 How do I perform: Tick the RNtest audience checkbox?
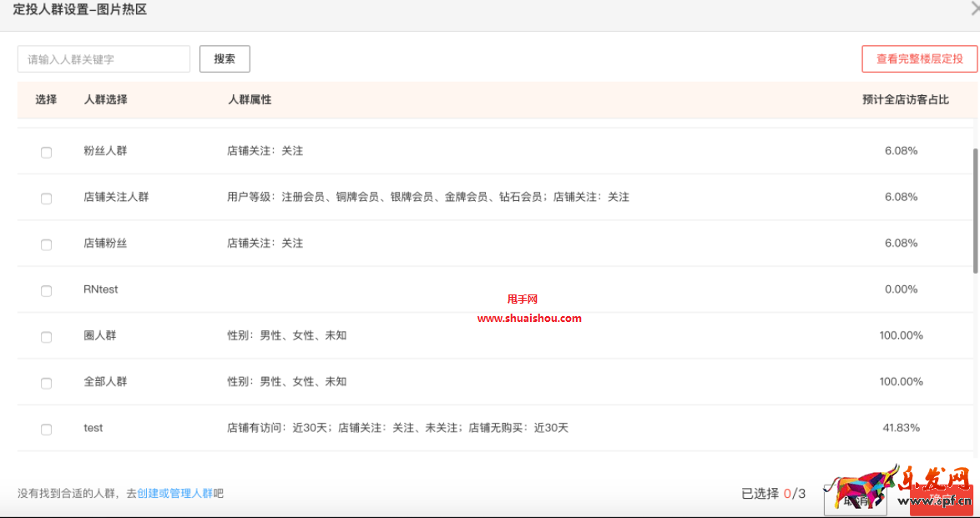tap(46, 289)
